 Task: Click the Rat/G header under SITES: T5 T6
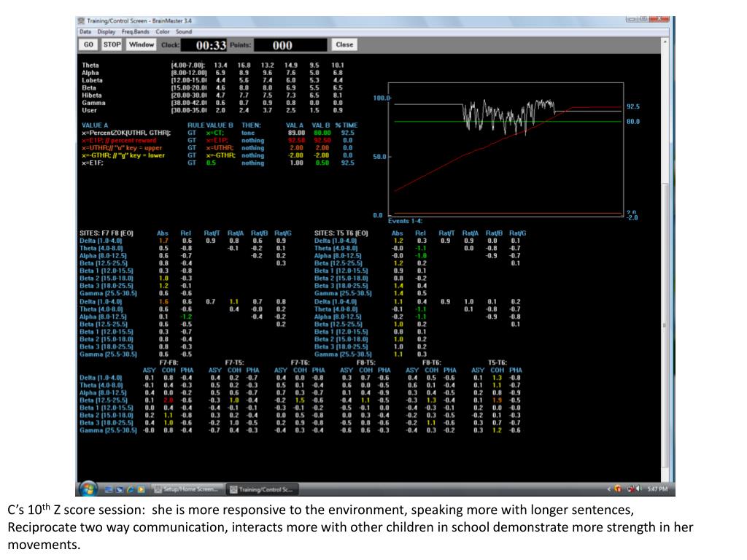point(518,233)
